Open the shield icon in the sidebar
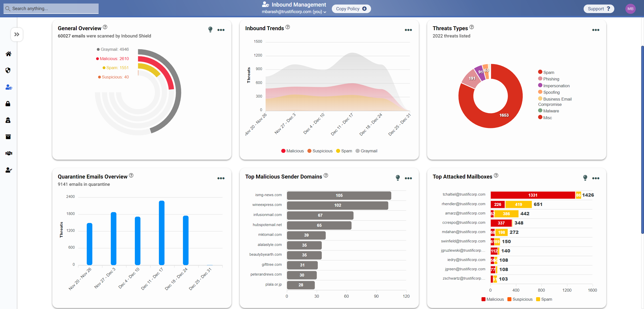644x309 pixels. tap(8, 70)
